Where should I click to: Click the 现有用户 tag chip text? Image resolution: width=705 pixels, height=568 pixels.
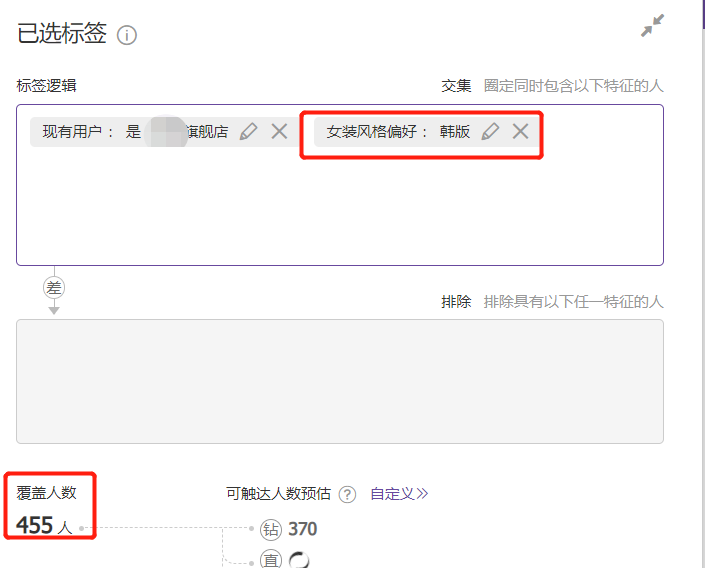coord(135,132)
